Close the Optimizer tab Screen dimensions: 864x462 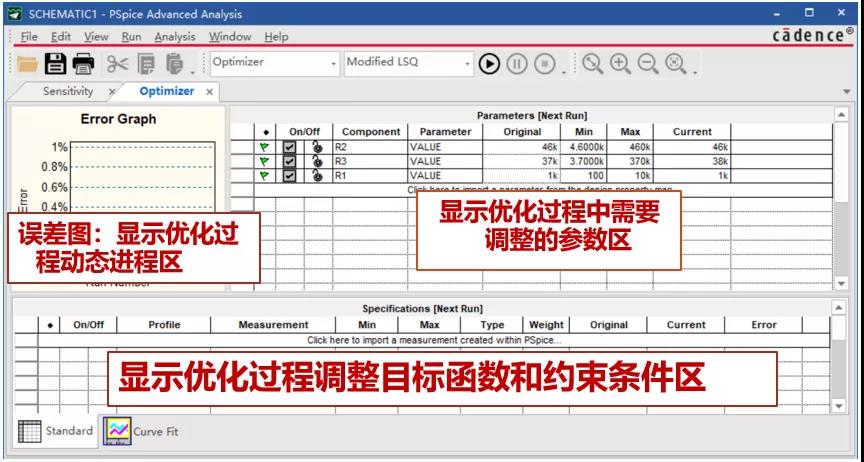209,92
